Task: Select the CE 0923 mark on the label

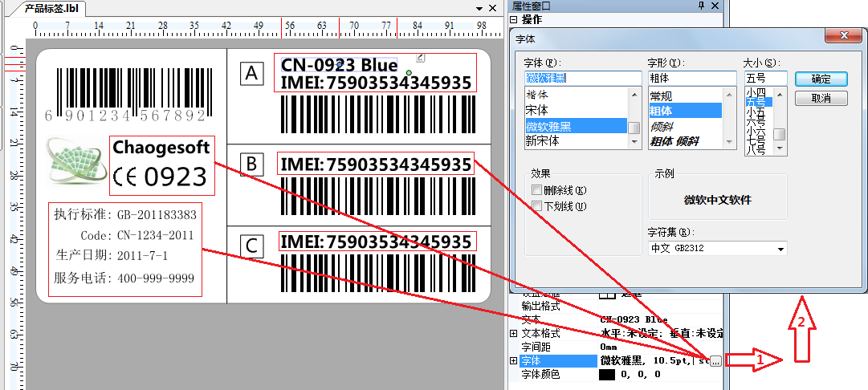Action: click(x=160, y=177)
